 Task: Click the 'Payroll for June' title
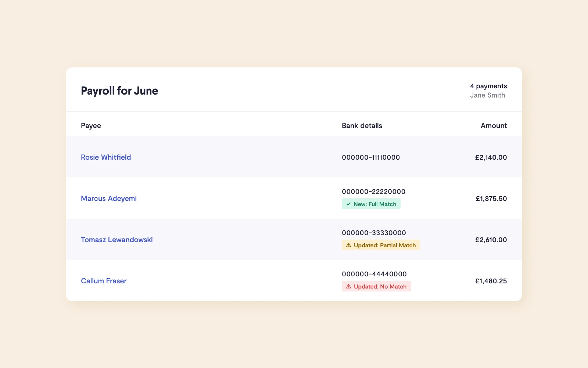click(x=119, y=91)
